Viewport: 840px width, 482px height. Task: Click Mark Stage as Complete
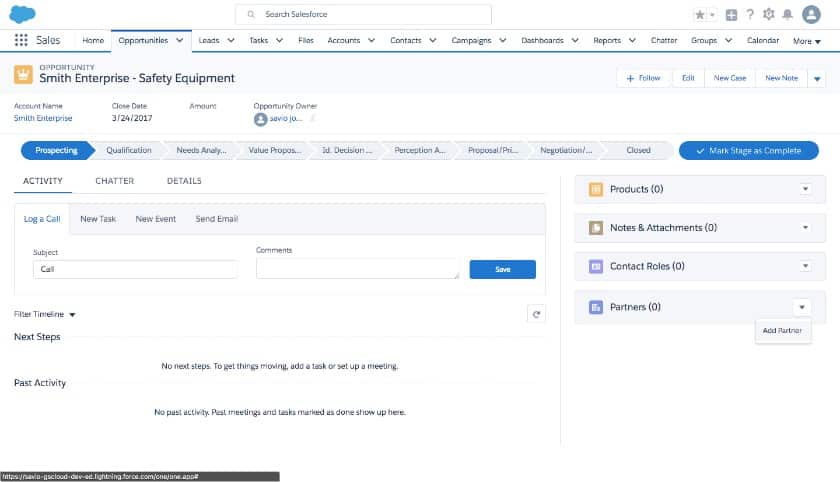(748, 151)
